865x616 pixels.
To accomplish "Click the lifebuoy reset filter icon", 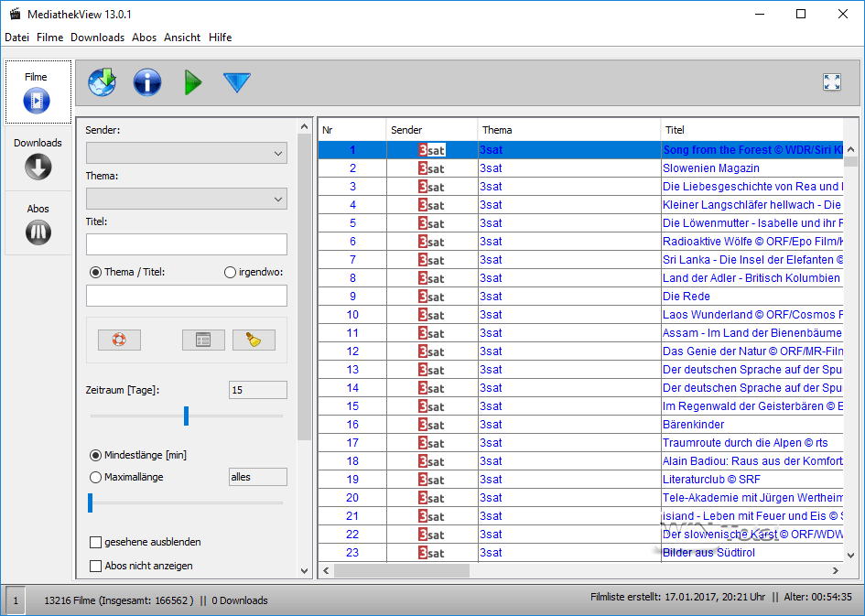I will (118, 340).
